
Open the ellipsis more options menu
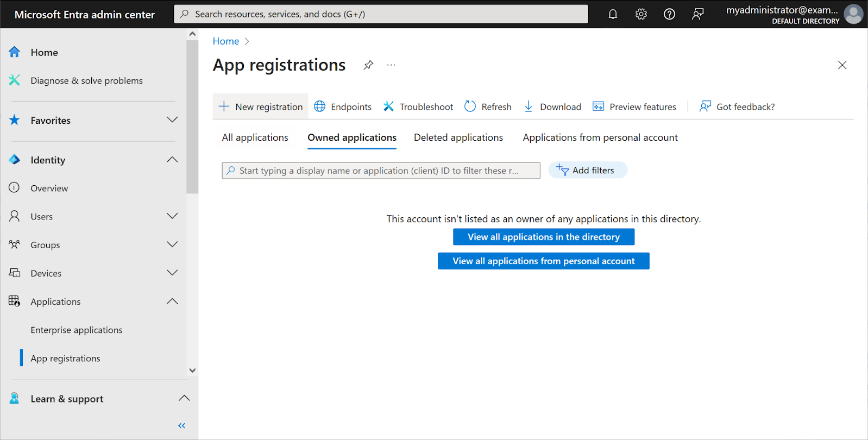coord(391,65)
